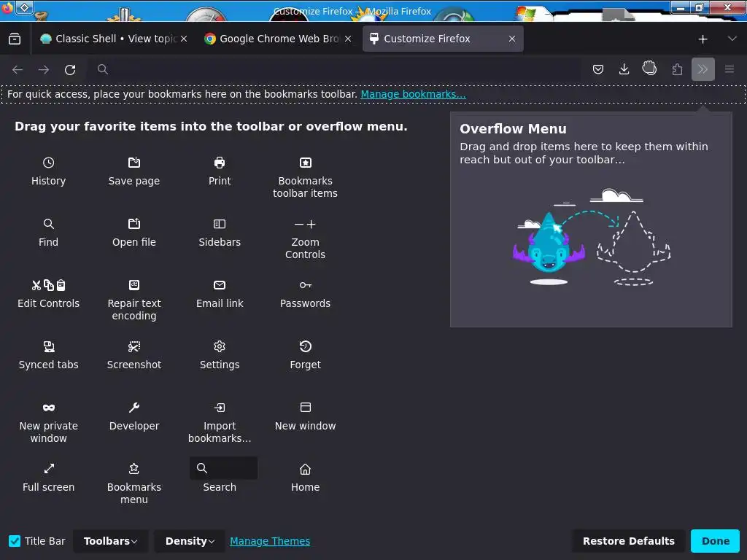Viewport: 747px width, 560px height.
Task: Click the Save to Pocket toolbar icon
Action: pyautogui.click(x=598, y=69)
